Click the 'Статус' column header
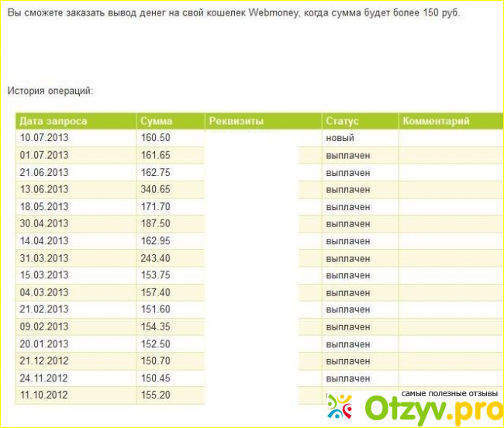Image resolution: width=504 pixels, height=428 pixels. pos(342,121)
